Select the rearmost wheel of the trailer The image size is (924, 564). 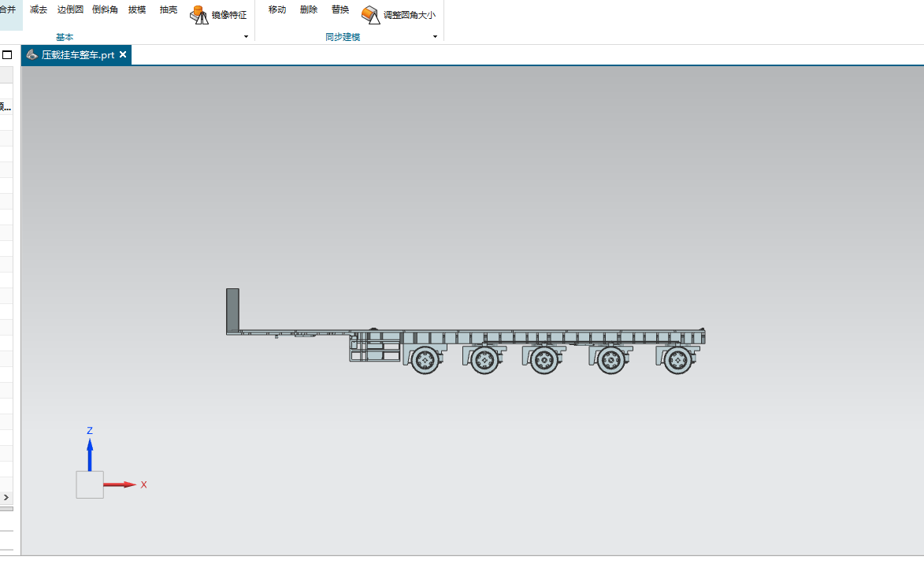point(677,360)
